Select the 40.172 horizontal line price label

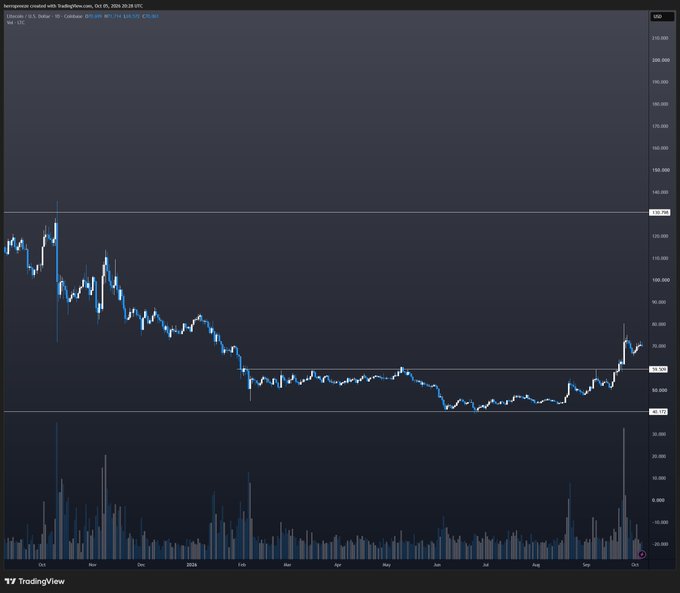(x=658, y=412)
